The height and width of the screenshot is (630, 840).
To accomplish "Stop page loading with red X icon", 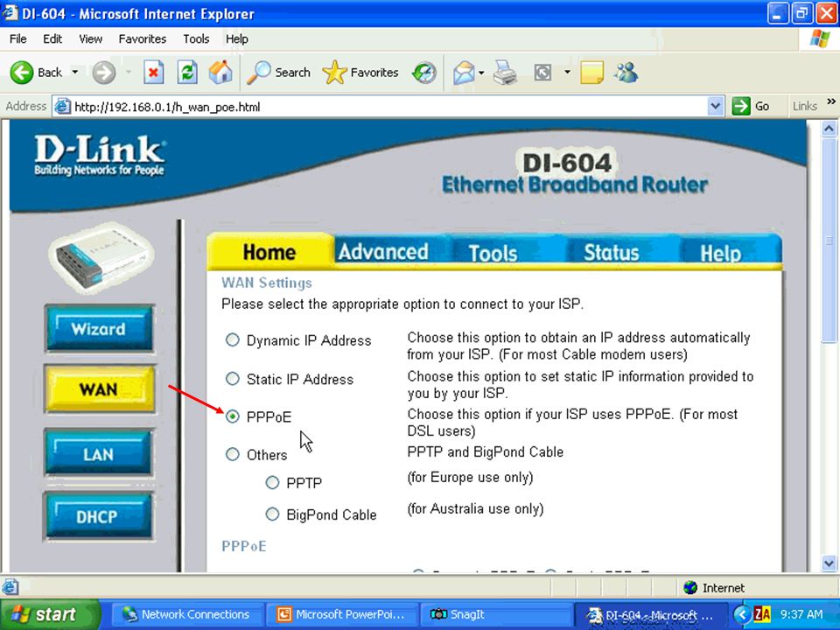I will [153, 73].
